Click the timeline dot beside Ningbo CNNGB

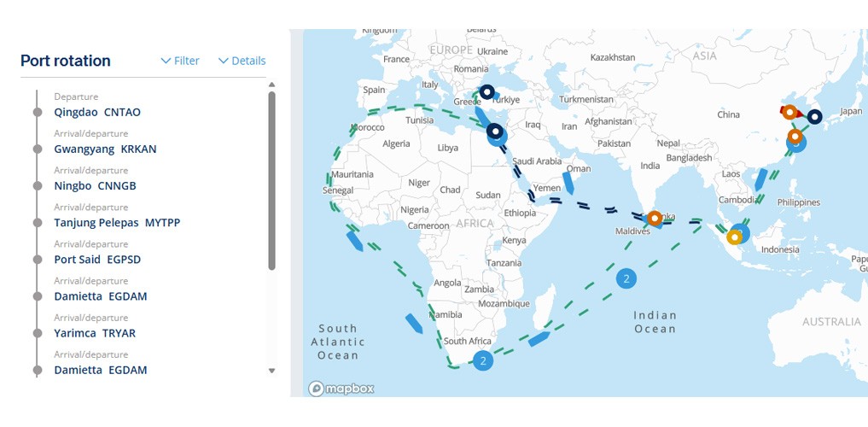click(x=38, y=186)
